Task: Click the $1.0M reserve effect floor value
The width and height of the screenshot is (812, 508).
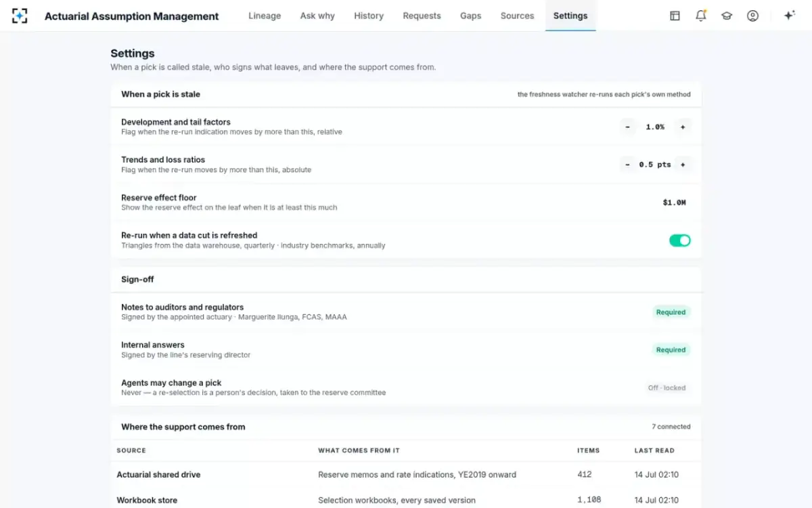Action: (x=675, y=203)
